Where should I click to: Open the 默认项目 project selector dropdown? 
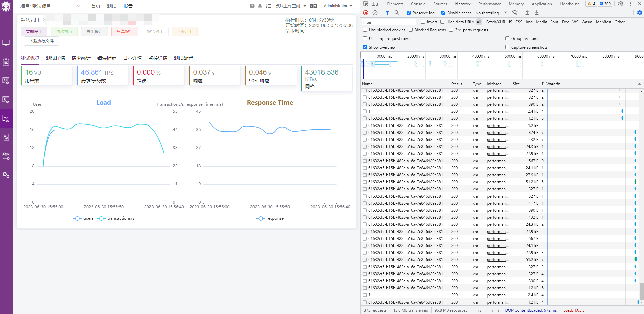tap(50, 6)
